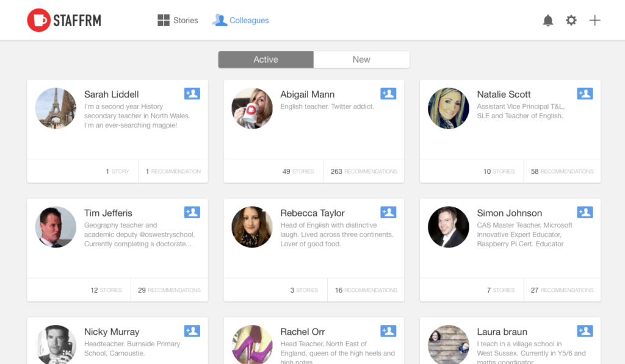Viewport: 625px width, 364px height.
Task: Switch to the New tab
Action: click(x=361, y=60)
